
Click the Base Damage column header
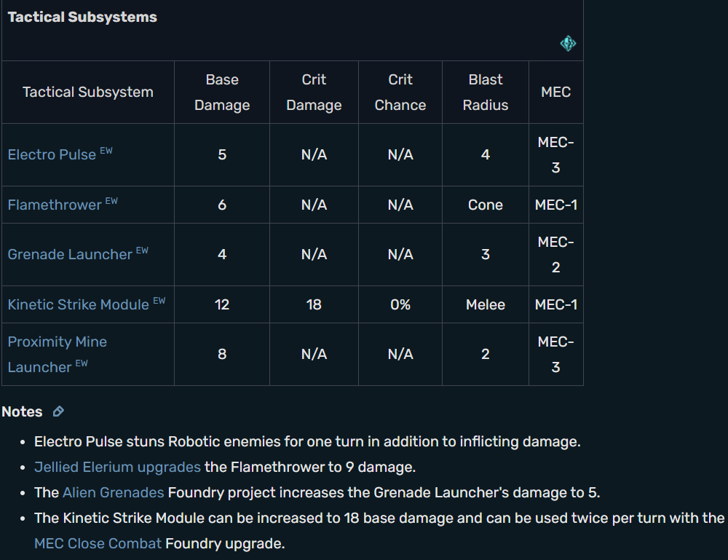[x=222, y=92]
